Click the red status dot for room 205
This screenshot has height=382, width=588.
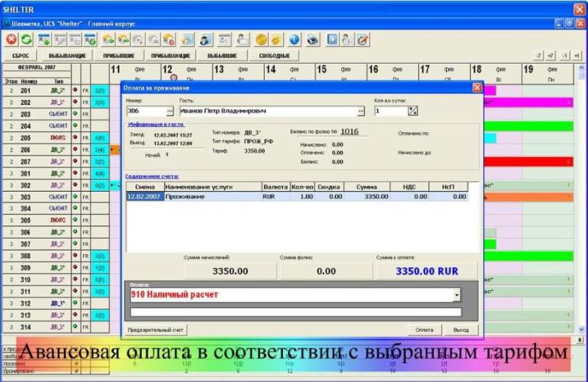(76, 137)
